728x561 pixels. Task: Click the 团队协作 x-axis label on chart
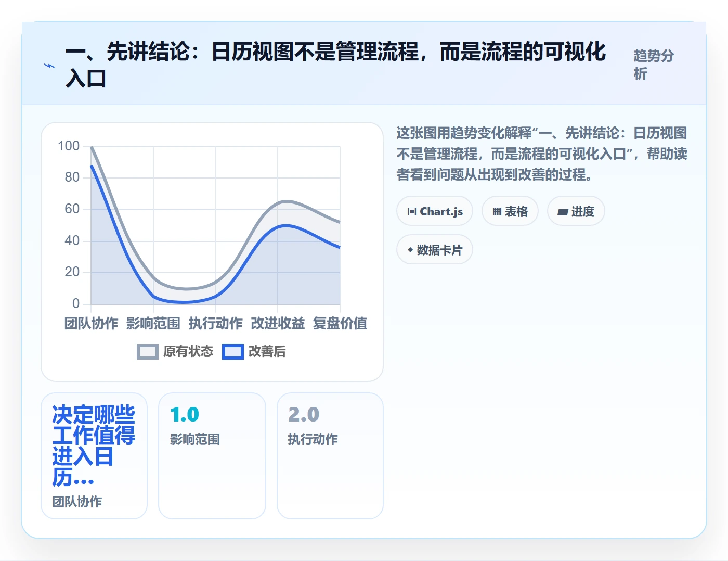91,323
